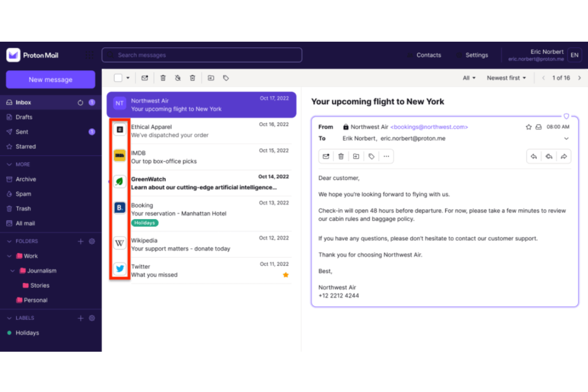Mark messages unread via the envelope icon

point(144,78)
